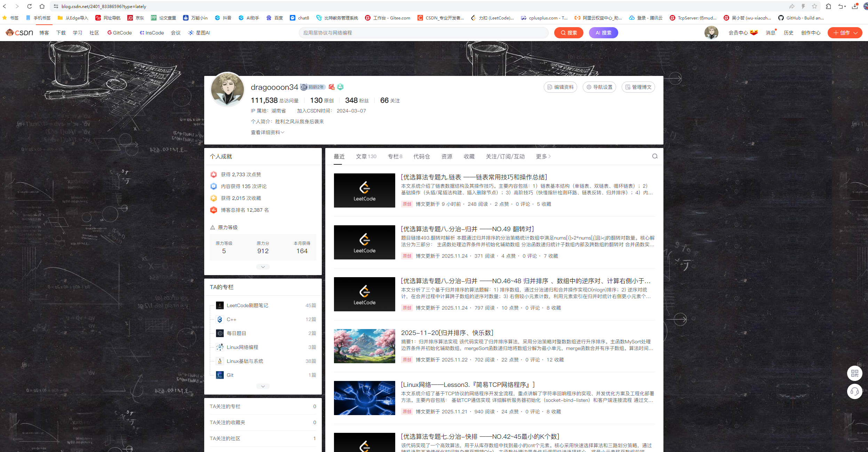Collapse the 个人成就 panel with its chevron

263,266
